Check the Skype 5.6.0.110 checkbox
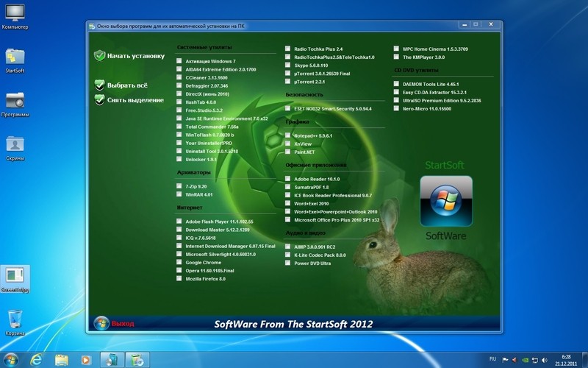 point(287,65)
